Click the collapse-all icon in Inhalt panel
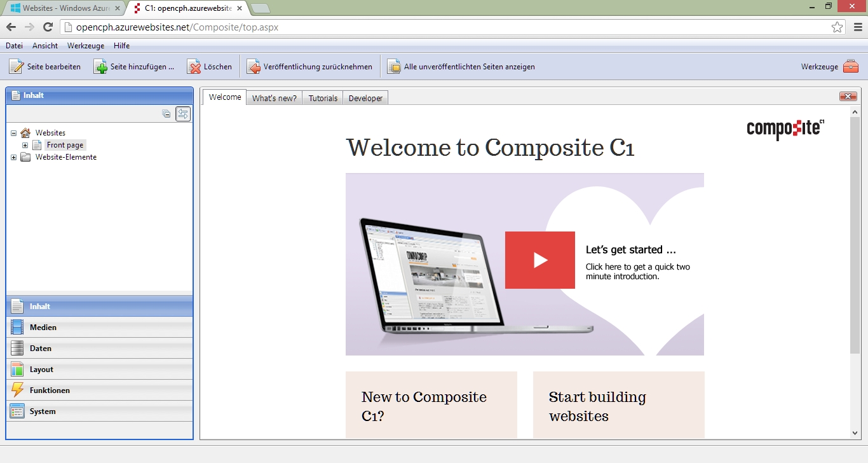The image size is (868, 463). click(x=166, y=114)
